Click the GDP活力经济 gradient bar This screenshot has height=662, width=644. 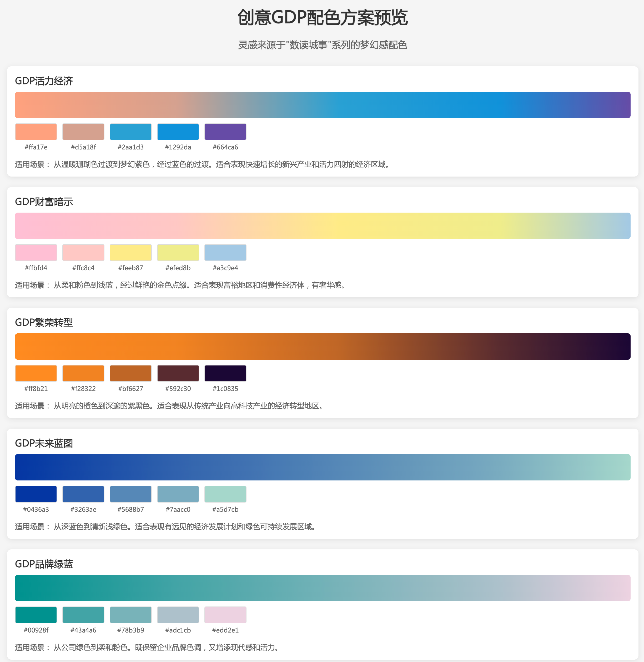(x=322, y=105)
